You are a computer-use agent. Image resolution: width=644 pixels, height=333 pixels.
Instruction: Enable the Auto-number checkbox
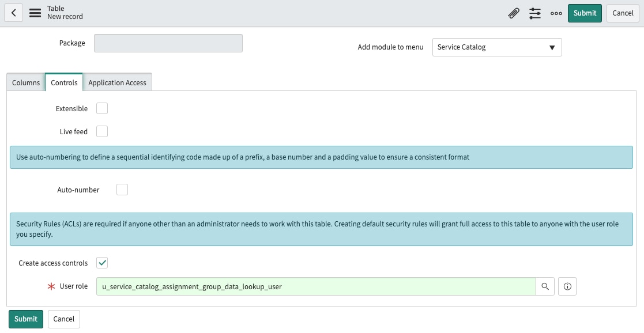pyautogui.click(x=122, y=189)
